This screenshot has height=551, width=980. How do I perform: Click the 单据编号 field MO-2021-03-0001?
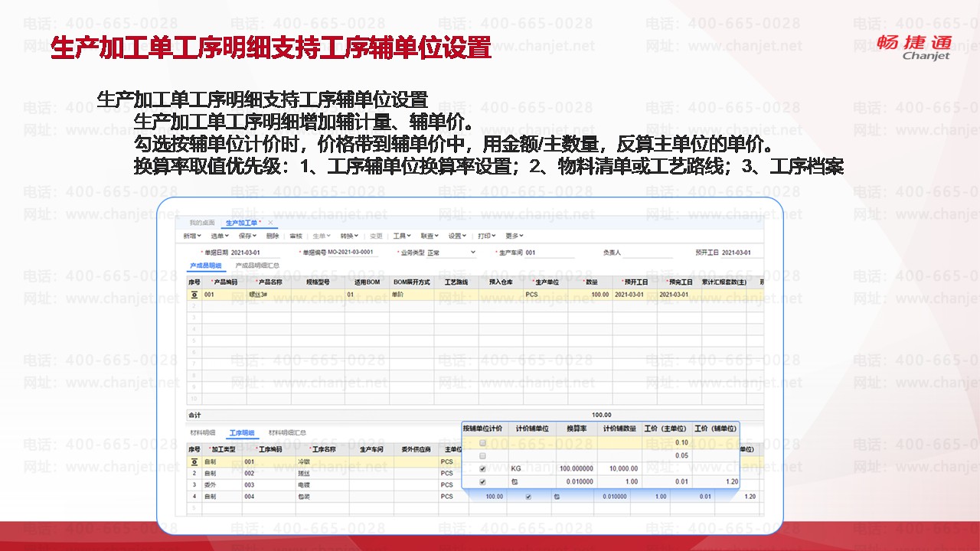pyautogui.click(x=352, y=253)
